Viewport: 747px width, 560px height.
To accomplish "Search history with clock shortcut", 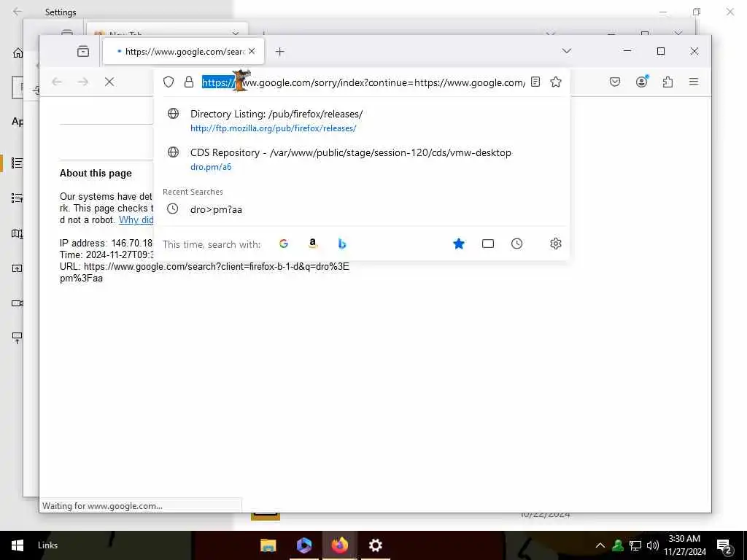I will [517, 244].
